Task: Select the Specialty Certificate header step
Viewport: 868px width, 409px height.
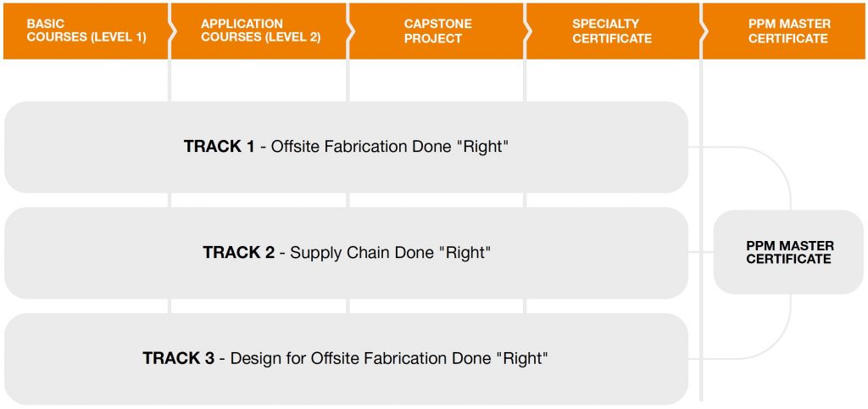Action: (x=613, y=31)
